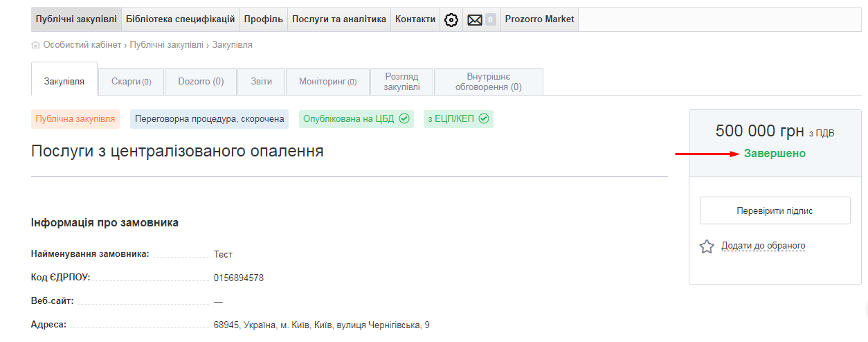
Task: Open Контакти menu item
Action: [x=415, y=19]
